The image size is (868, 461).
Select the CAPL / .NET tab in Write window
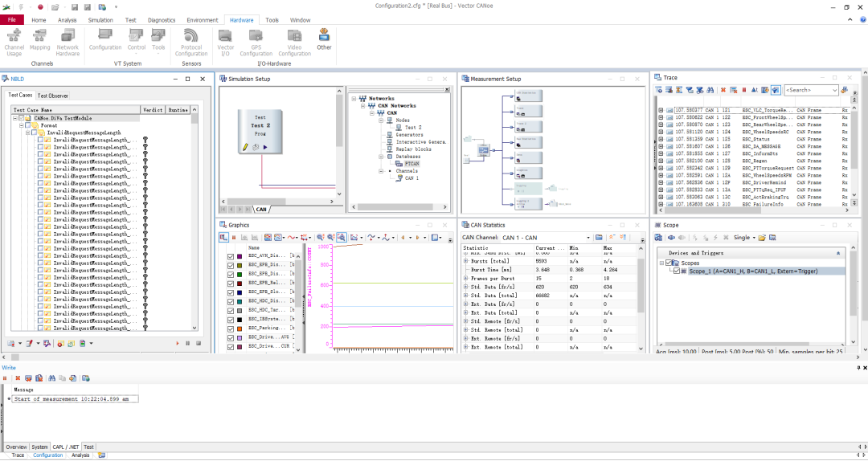click(x=66, y=447)
